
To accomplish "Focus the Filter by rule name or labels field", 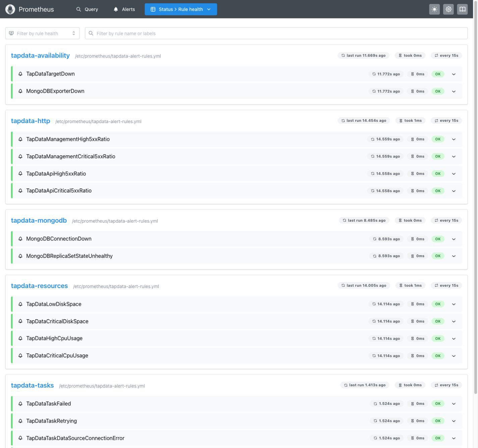I will tap(276, 33).
